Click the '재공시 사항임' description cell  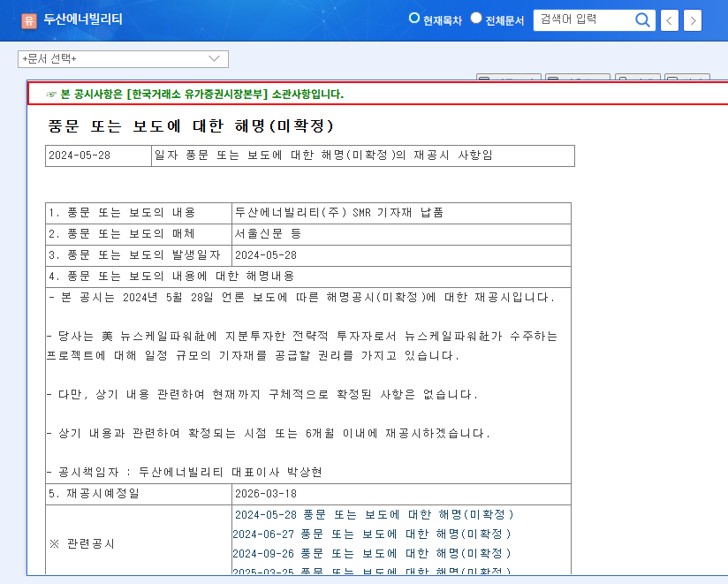click(363, 155)
